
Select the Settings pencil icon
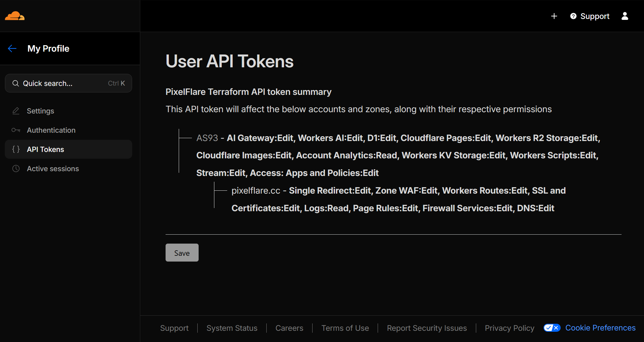pyautogui.click(x=15, y=111)
